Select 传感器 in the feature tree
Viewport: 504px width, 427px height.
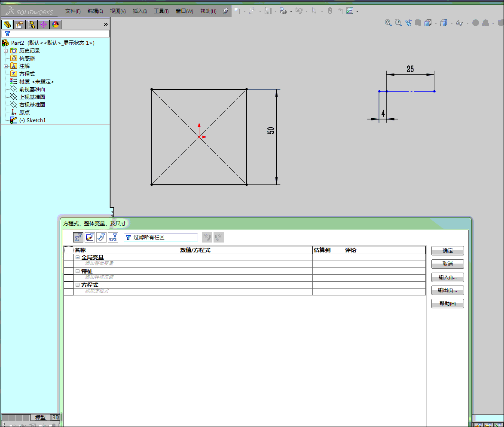pyautogui.click(x=23, y=58)
